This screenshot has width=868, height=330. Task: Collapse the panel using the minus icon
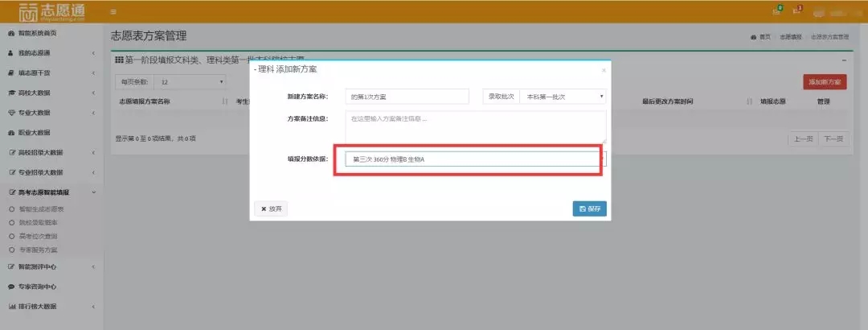(x=844, y=60)
